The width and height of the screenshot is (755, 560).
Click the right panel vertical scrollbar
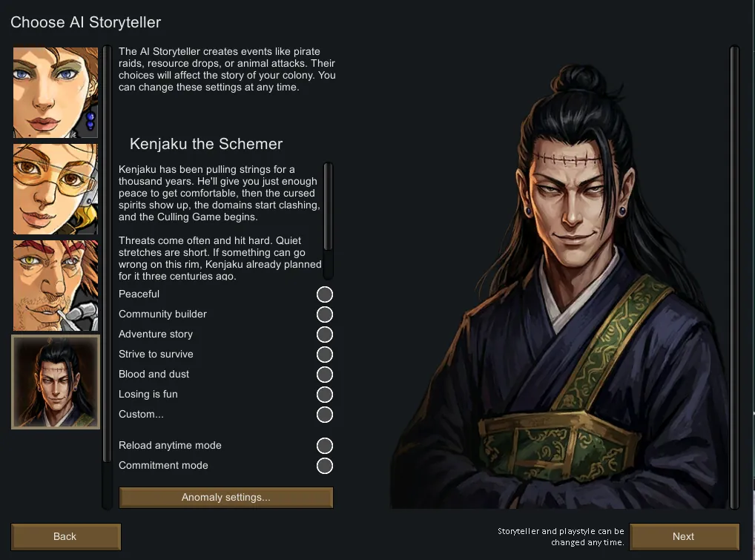(734, 277)
